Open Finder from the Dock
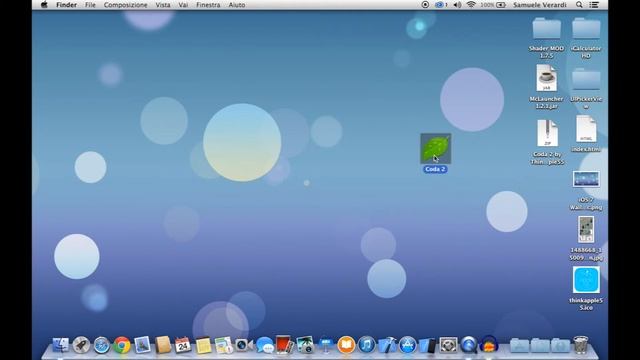The width and height of the screenshot is (640, 360). tap(61, 345)
